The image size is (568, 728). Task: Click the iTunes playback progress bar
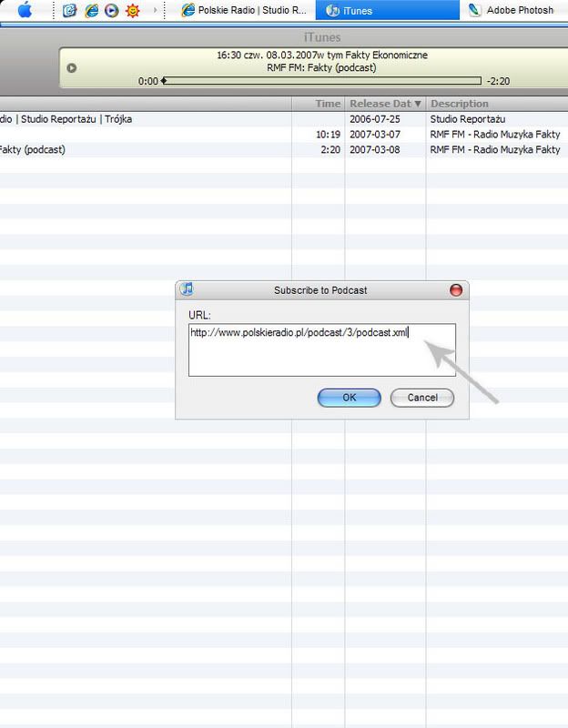point(322,81)
